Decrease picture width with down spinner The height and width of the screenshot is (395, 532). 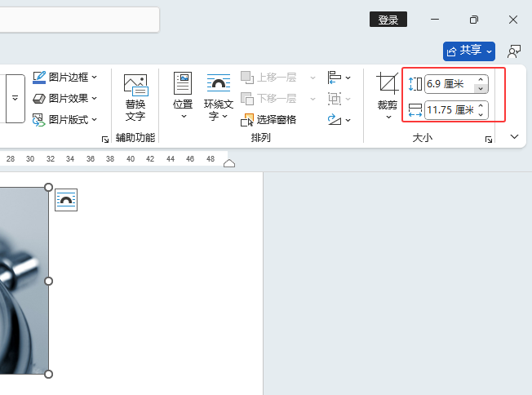coord(481,114)
